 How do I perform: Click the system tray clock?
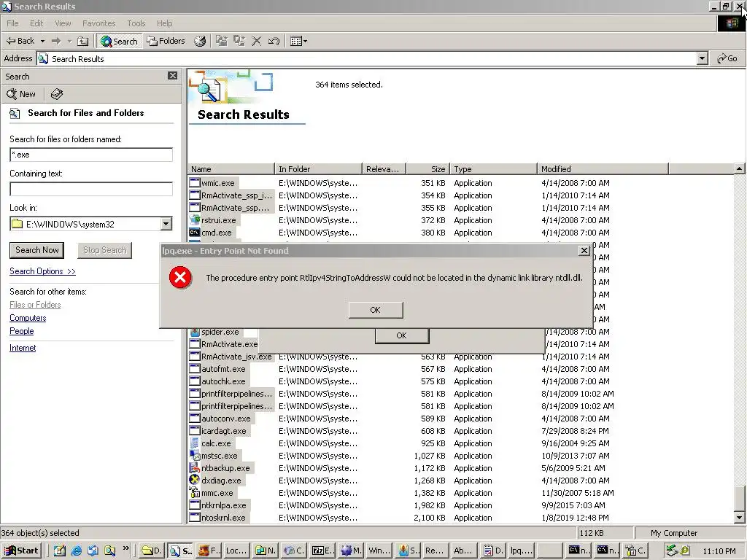pos(719,551)
